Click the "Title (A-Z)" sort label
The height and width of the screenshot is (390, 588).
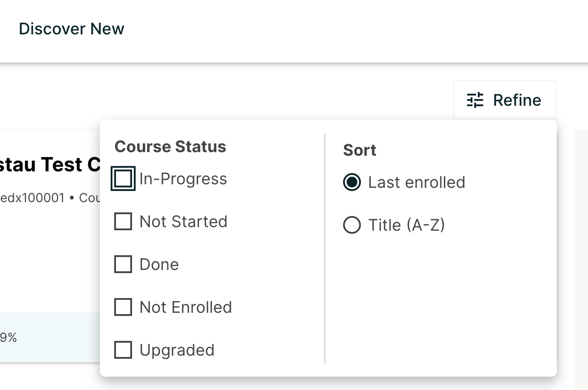(x=406, y=225)
